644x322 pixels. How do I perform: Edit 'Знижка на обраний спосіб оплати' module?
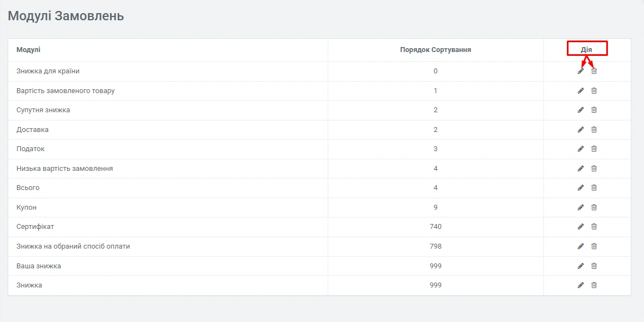[x=581, y=246]
